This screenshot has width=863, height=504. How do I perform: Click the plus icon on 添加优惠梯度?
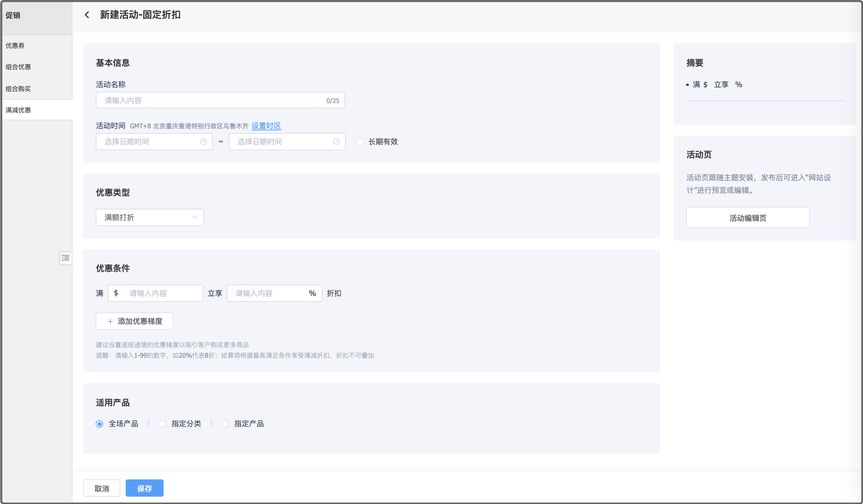[x=110, y=321]
